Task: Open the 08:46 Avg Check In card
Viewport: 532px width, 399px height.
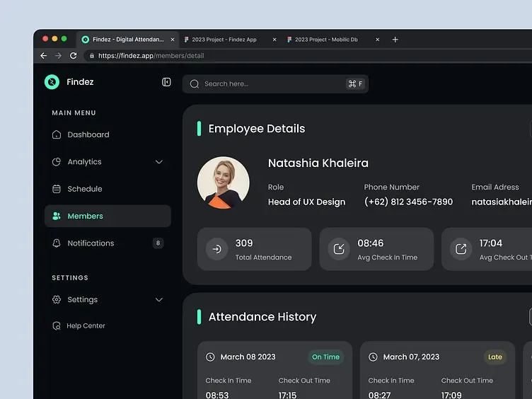Action: coord(376,249)
